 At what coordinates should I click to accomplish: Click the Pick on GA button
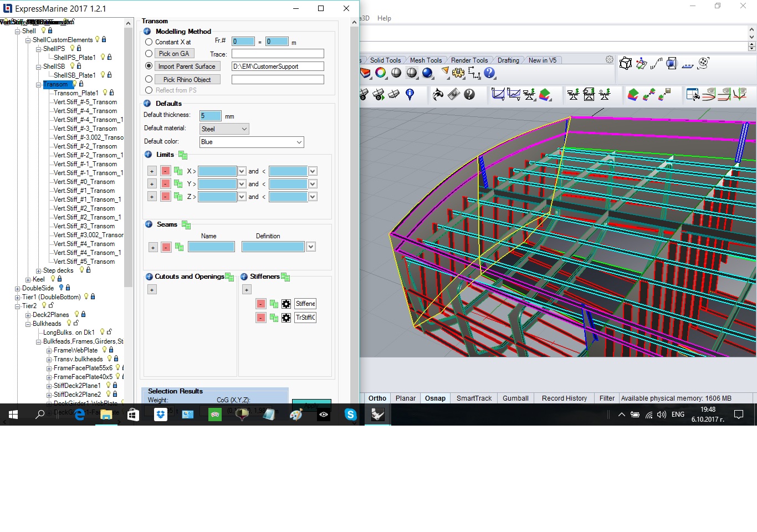click(173, 54)
